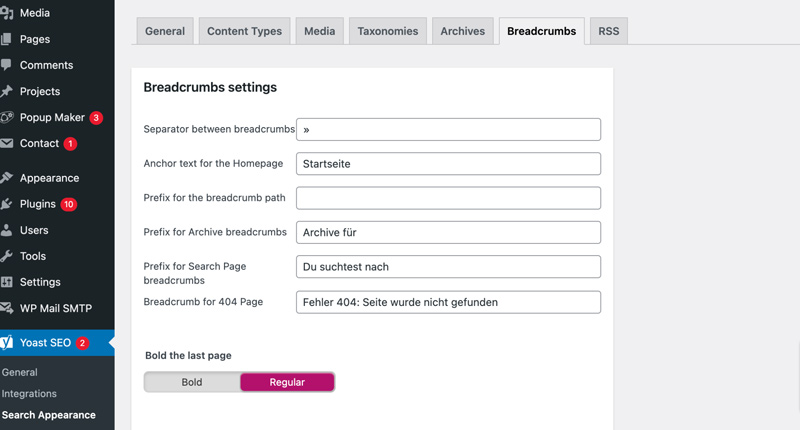Open the RSS tab

click(609, 31)
